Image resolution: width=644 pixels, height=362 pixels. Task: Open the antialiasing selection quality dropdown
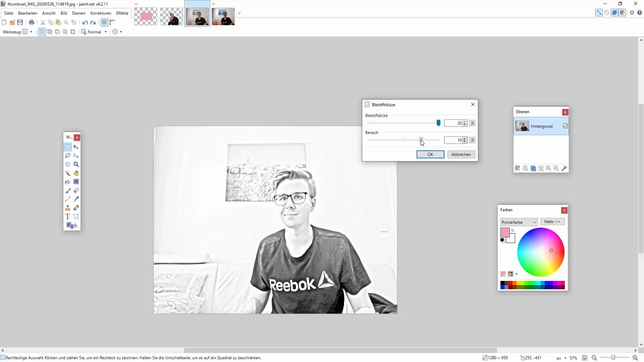point(121,32)
